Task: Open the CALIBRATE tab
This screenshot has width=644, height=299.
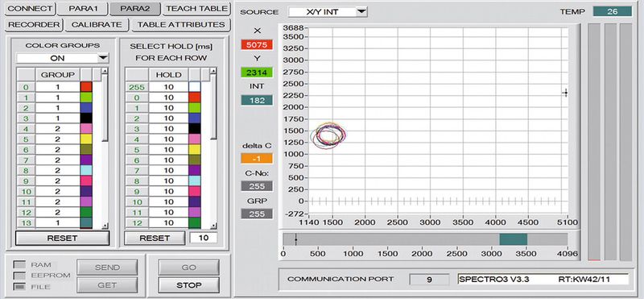Action: coord(97,25)
